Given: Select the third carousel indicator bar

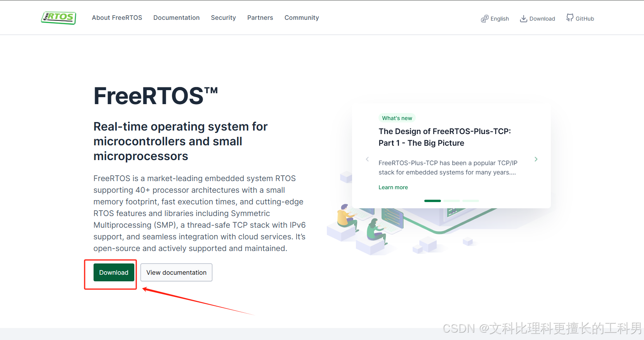Looking at the screenshot, I should pos(470,201).
